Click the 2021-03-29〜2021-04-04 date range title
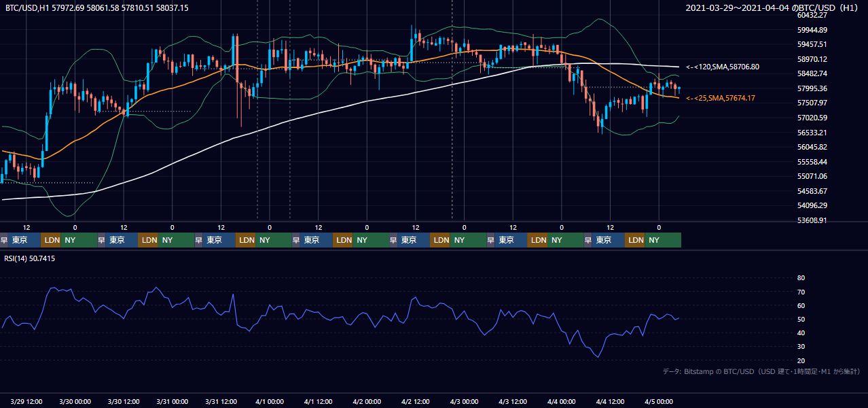The image size is (868, 408). click(773, 8)
